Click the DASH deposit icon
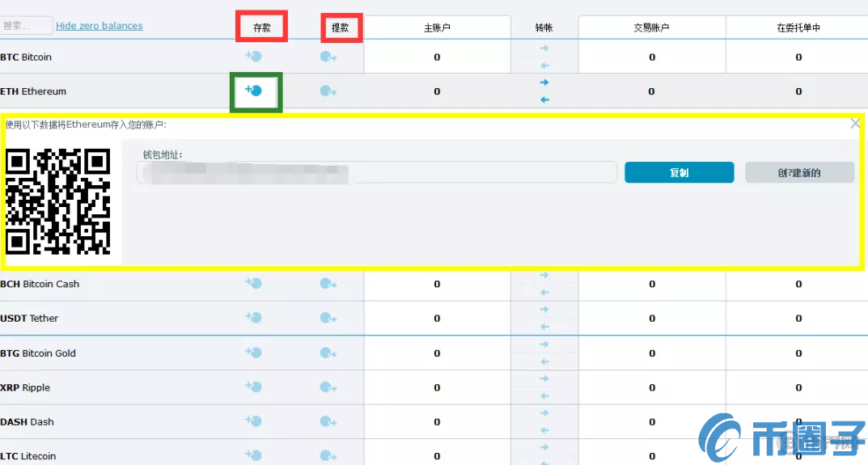This screenshot has height=465, width=868. [254, 421]
